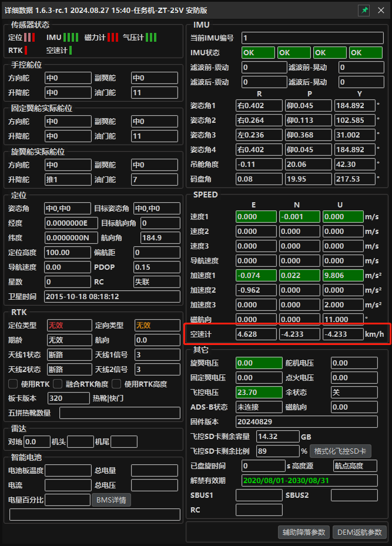Select ADS-B状态 未连接 field
The height and width of the screenshot is (546, 392).
pos(259,407)
